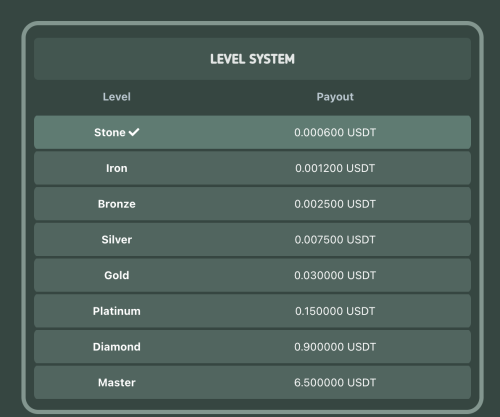The image size is (500, 417).
Task: Click the 6.500000 USDT payout value
Action: coord(335,382)
